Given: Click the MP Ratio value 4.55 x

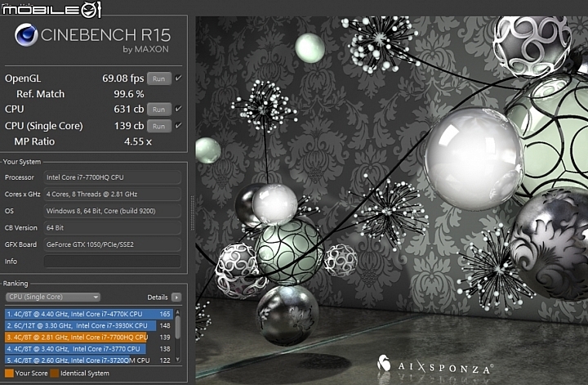Looking at the screenshot, I should click(x=138, y=141).
